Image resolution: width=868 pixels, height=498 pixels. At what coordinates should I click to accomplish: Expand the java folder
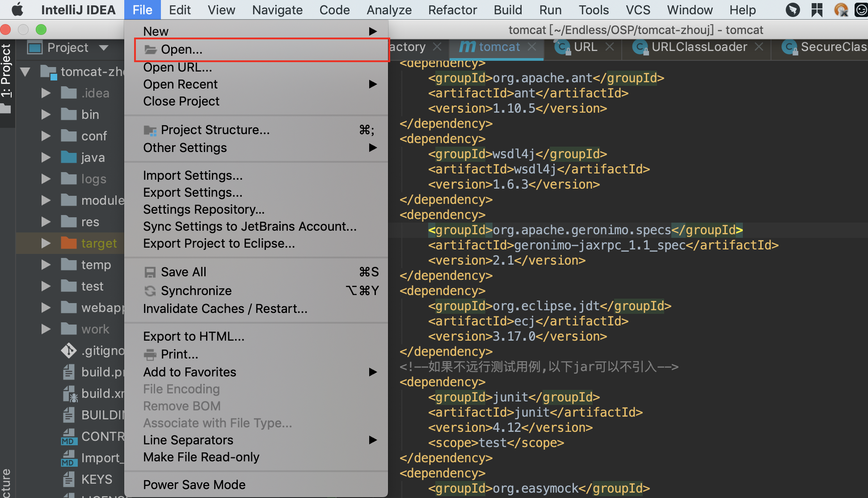coord(46,157)
